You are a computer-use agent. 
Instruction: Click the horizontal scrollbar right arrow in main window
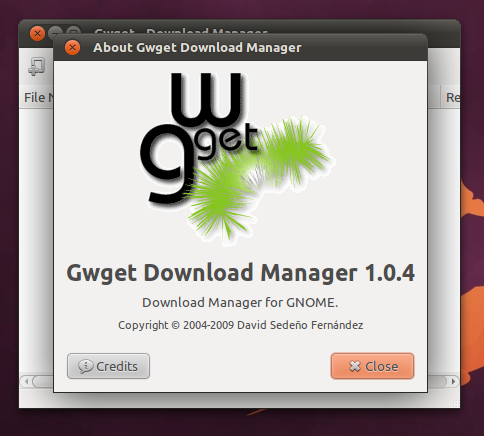[x=453, y=381]
